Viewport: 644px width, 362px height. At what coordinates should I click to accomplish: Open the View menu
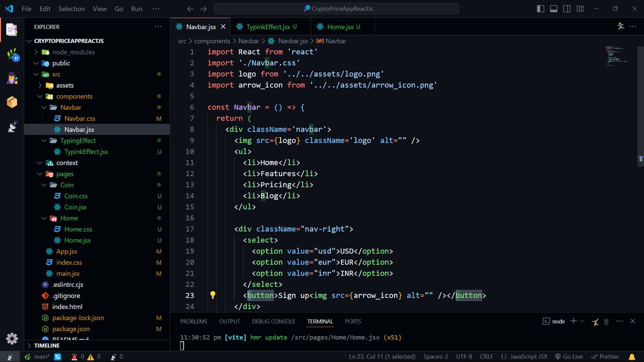tap(99, 9)
